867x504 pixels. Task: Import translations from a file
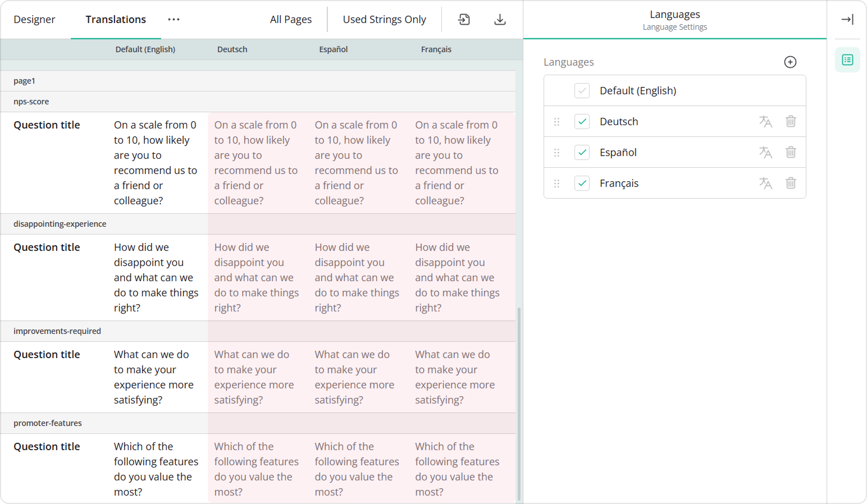click(464, 19)
